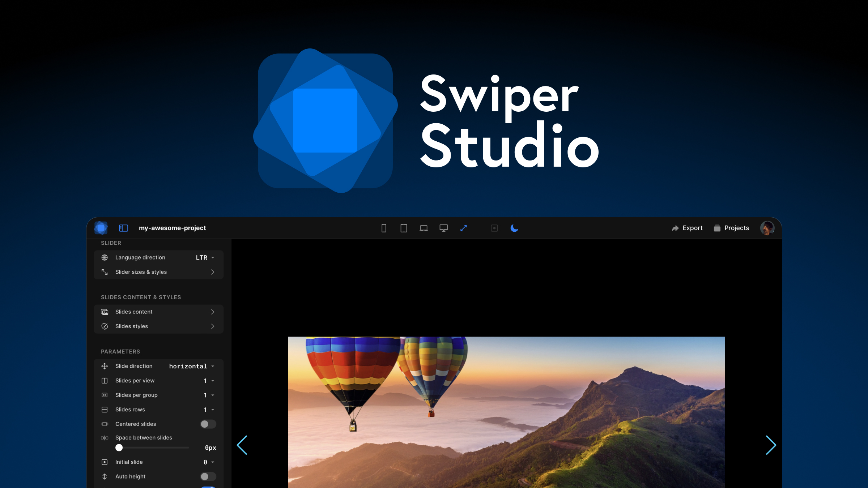868x488 pixels.
Task: Click the Initial slide icon
Action: point(105,462)
